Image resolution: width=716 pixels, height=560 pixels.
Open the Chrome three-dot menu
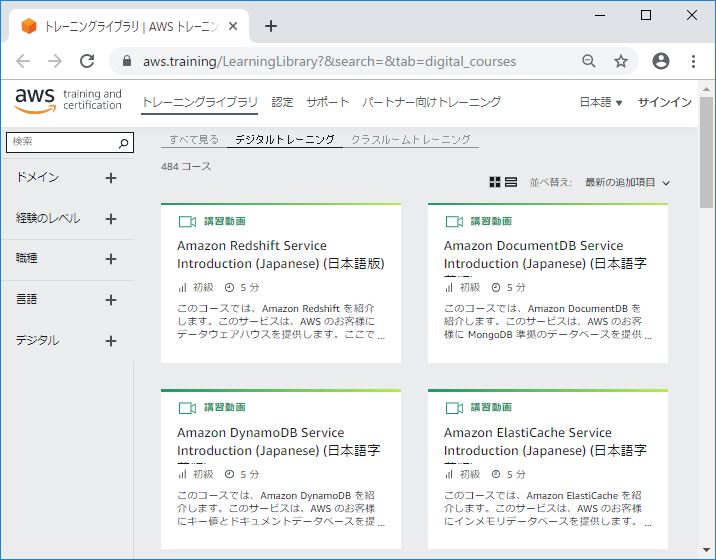[693, 61]
